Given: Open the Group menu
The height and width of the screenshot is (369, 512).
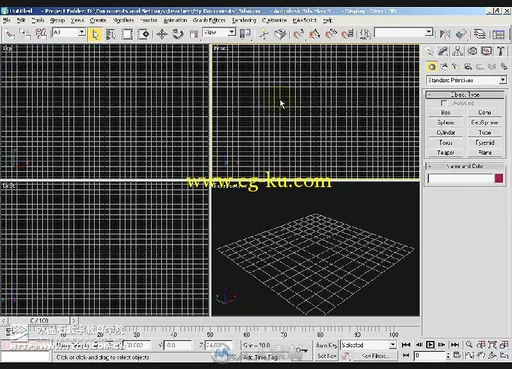Looking at the screenshot, I should (57, 20).
